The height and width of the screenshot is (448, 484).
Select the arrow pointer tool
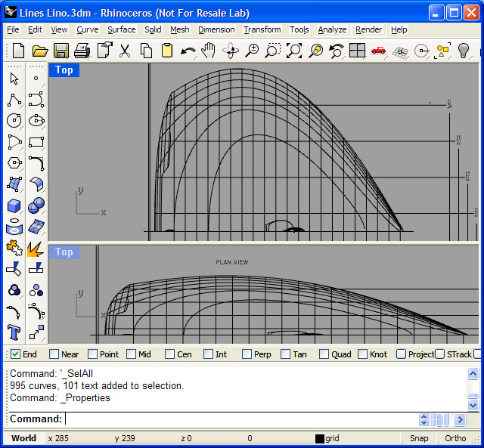point(14,79)
